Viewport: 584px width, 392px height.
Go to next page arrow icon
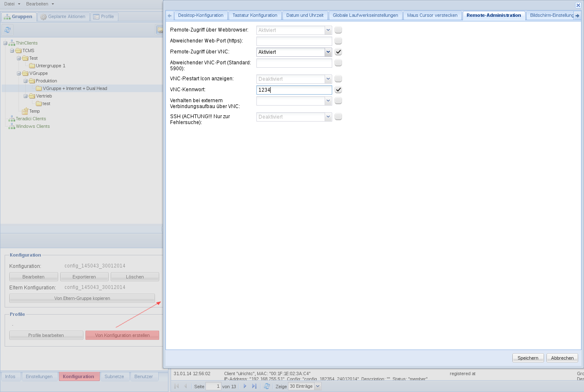click(x=245, y=386)
